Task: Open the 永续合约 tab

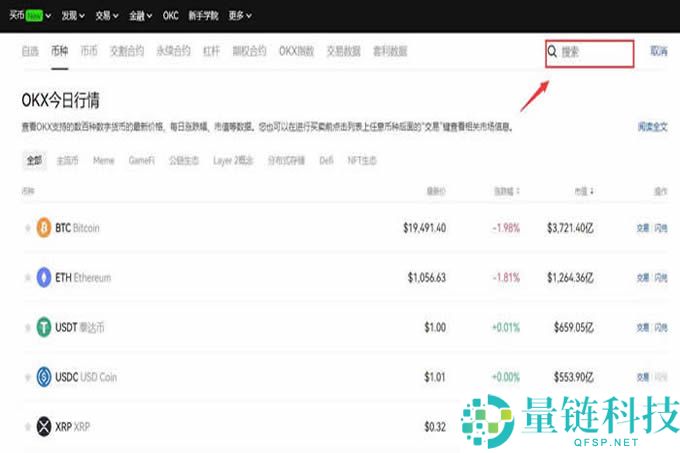Action: coord(173,51)
